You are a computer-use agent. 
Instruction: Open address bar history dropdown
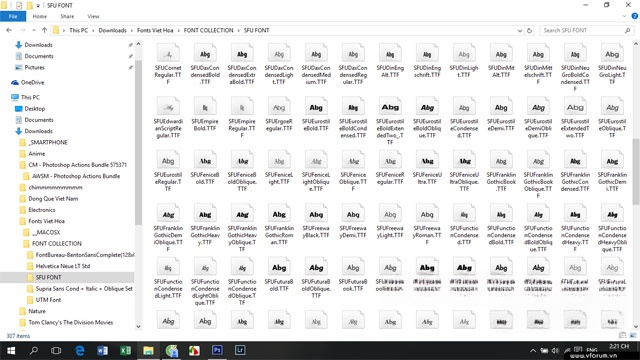coord(520,30)
